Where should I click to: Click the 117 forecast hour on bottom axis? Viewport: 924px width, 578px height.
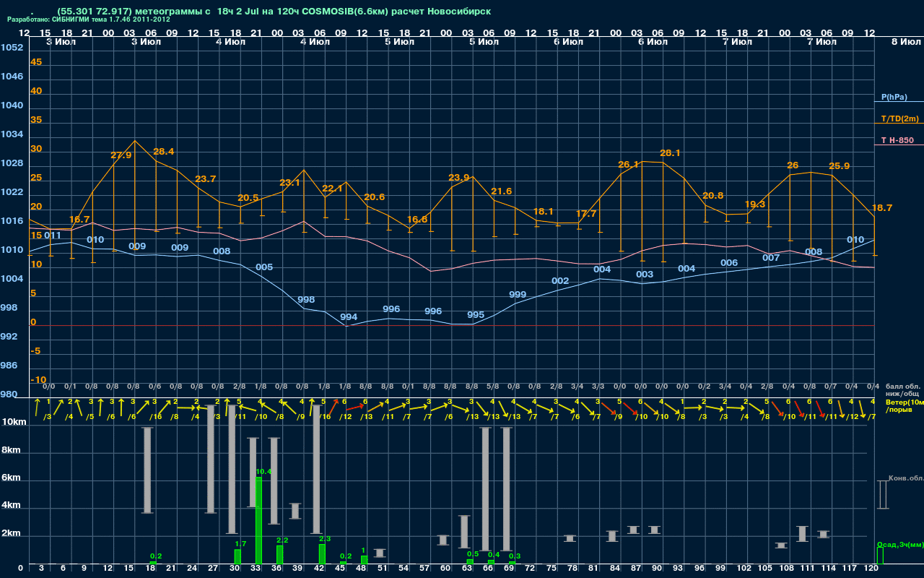[x=850, y=569]
